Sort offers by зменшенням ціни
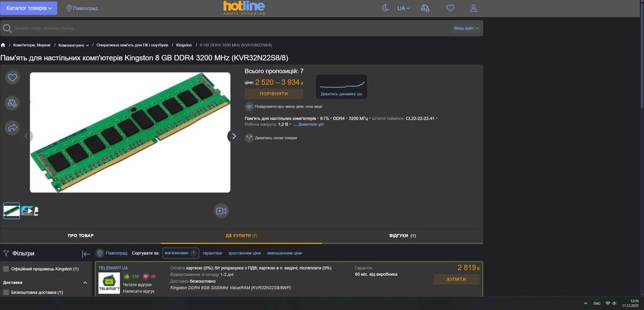644x310 pixels. [x=284, y=253]
